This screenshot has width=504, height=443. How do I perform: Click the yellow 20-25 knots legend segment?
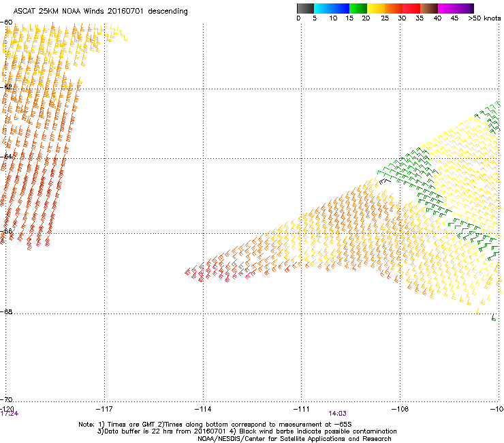[x=376, y=8]
